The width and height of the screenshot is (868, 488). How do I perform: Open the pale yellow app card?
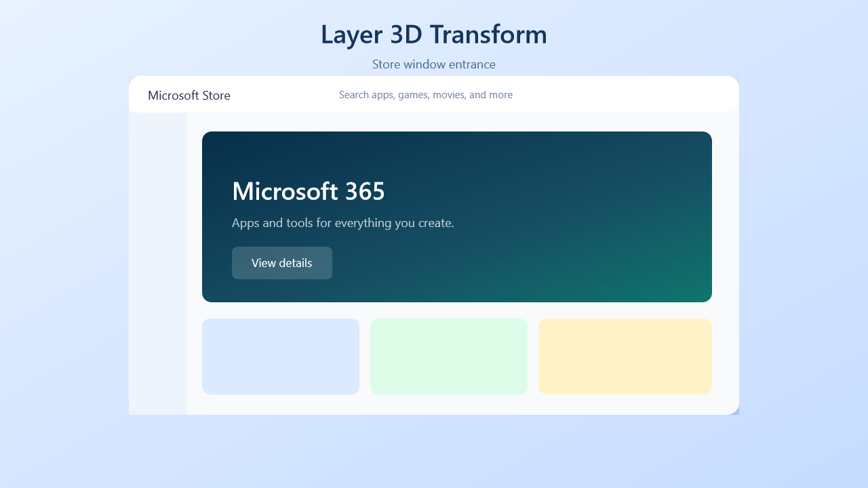(625, 357)
